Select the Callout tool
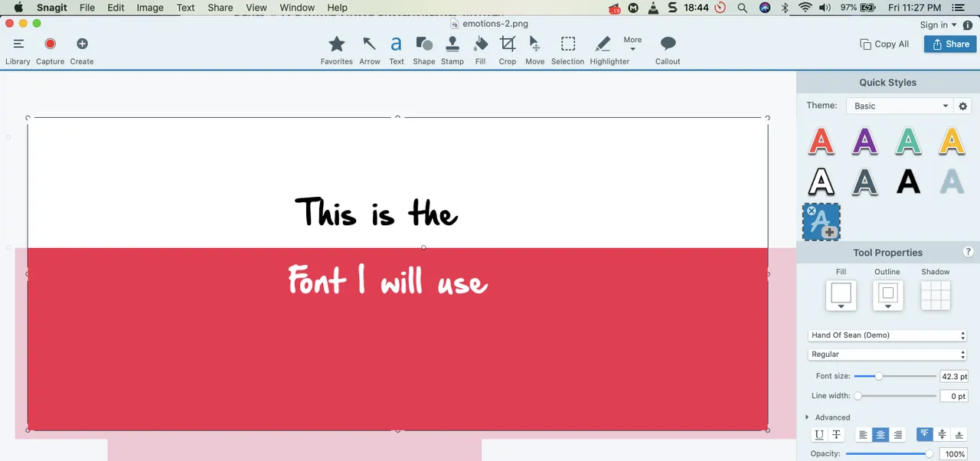Screen dimensions: 980x461 click(668, 44)
